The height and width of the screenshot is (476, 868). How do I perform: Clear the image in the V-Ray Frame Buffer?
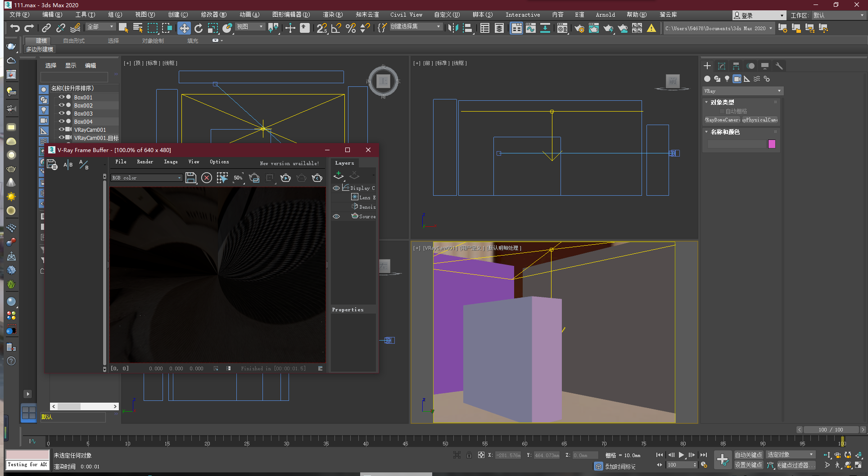(207, 178)
